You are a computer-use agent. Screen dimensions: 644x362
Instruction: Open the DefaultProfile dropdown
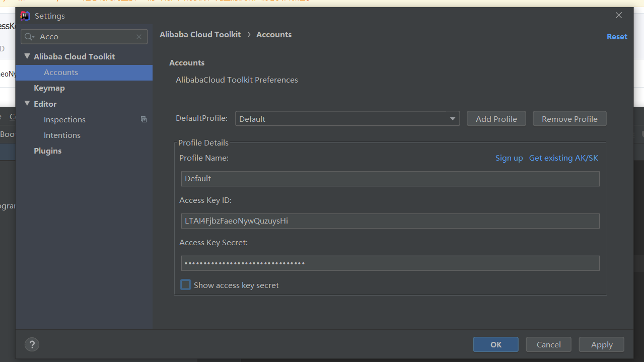coord(347,119)
